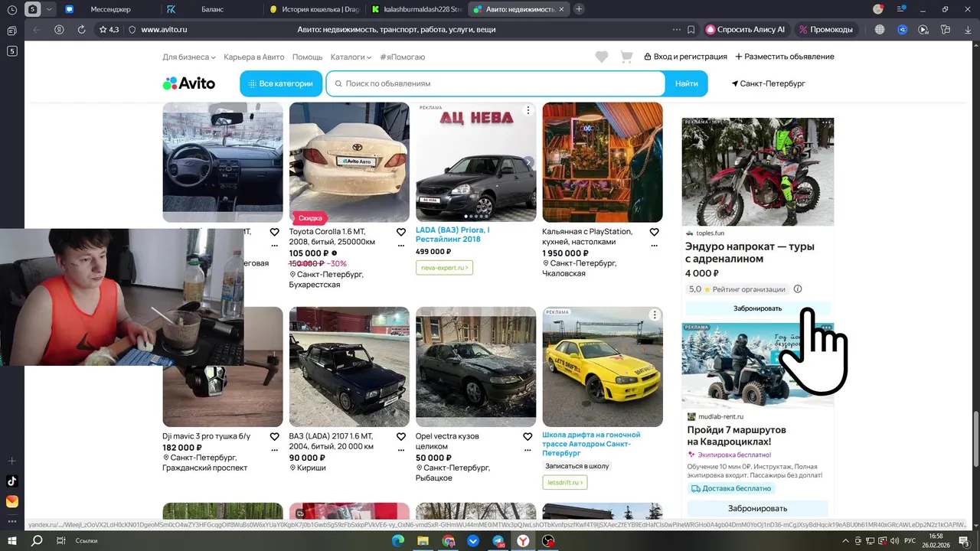Add Dji mavic 3 pro listing to favorites

point(274,436)
